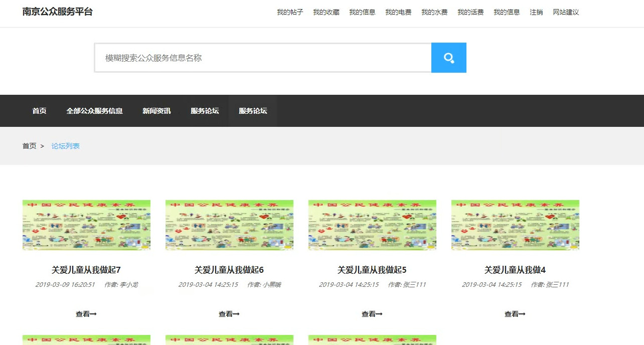The height and width of the screenshot is (345, 644).
Task: Click 查看→ under 关爱儿童从我做4
Action: point(515,314)
